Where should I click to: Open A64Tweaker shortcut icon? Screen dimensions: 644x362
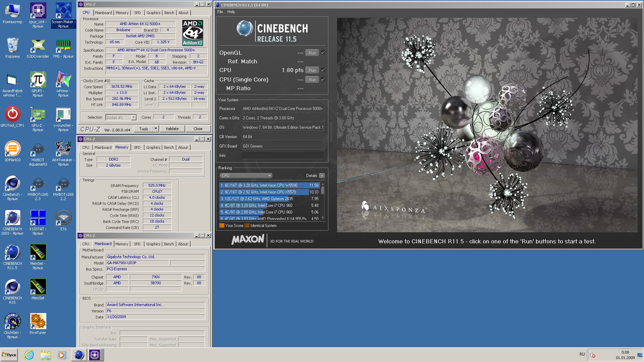[x=63, y=153]
